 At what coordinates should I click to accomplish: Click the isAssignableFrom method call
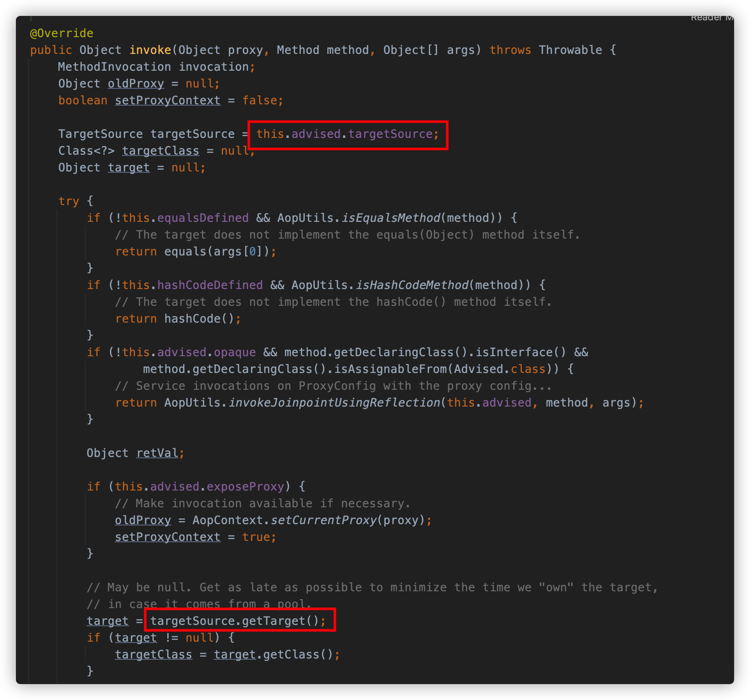pos(390,369)
